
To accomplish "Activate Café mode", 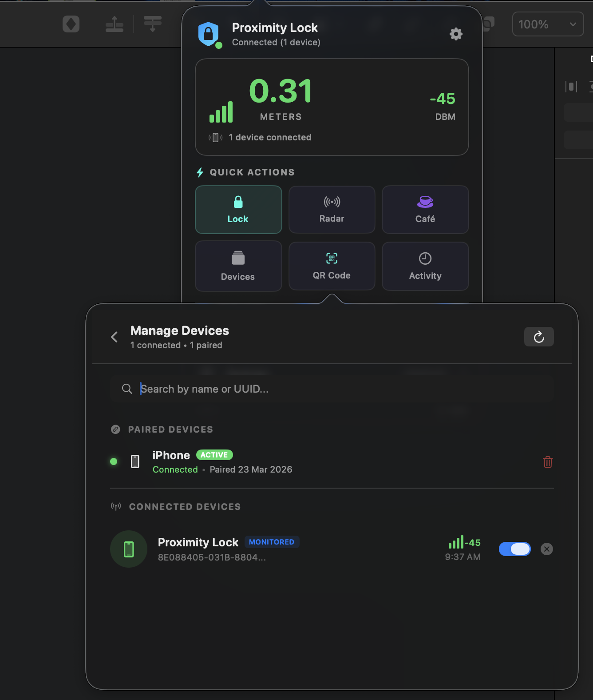I will pyautogui.click(x=425, y=210).
